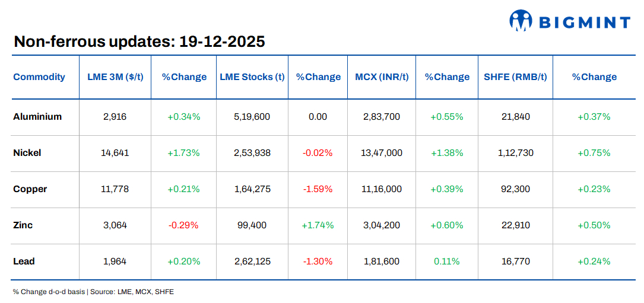Click the SHFE (RMB/t) column header

[x=515, y=77]
